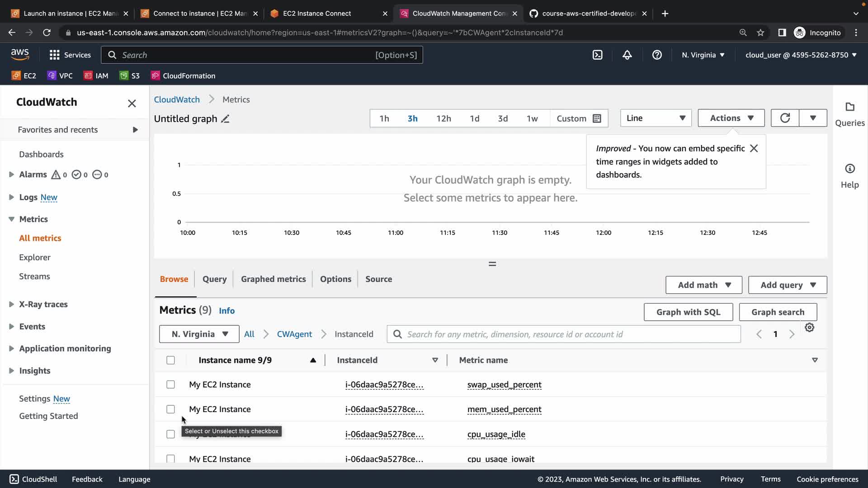868x488 pixels.
Task: Check the mem_used_percent metric checkbox
Action: 170,409
